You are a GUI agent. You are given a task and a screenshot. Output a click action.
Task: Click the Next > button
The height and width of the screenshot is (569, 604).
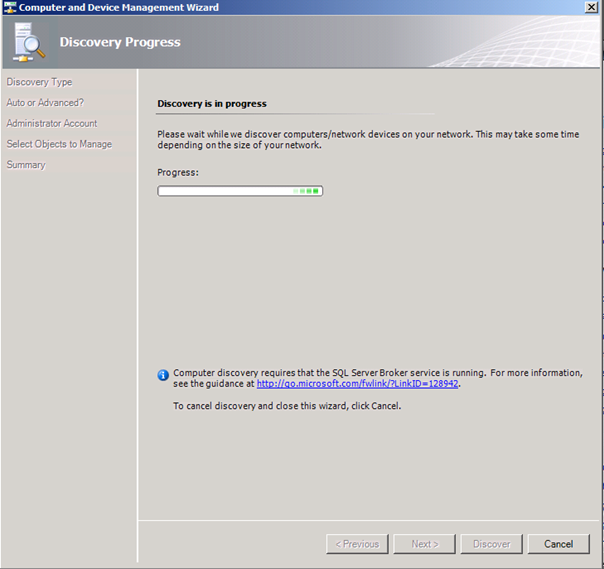424,544
